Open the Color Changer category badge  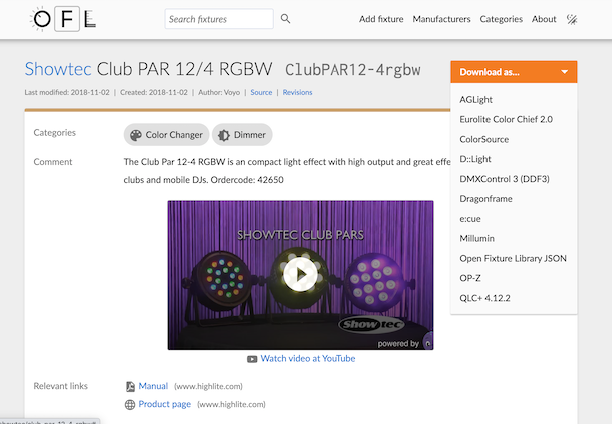coord(167,135)
